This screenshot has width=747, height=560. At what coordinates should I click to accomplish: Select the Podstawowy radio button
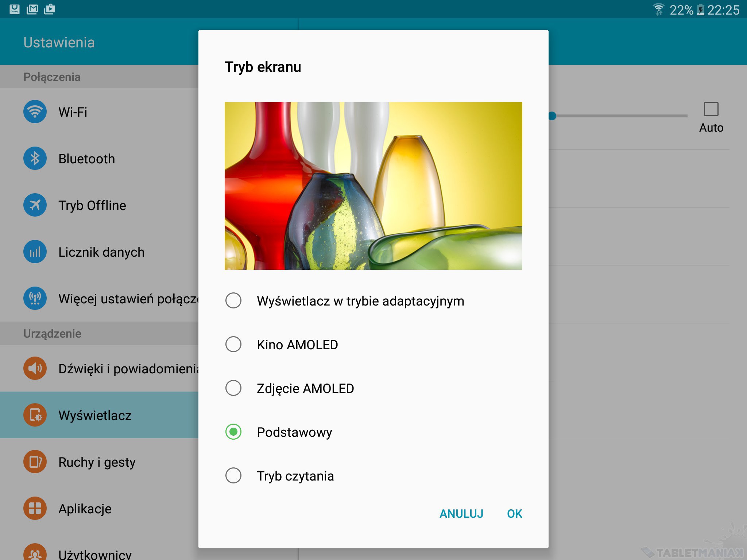pos(233,432)
